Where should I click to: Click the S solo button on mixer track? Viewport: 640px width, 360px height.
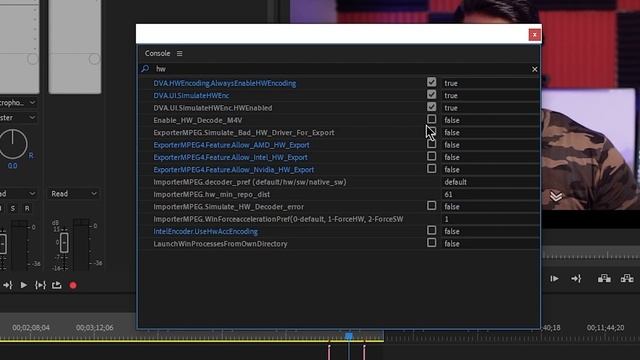point(13,209)
